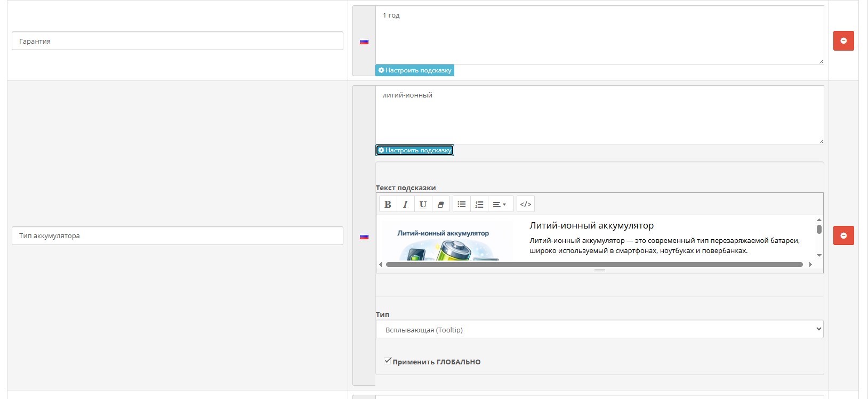Viewport: 868px width, 399px height.
Task: Collapse tooltip settings via Настроить подсказку under литий-ионный
Action: click(x=415, y=150)
